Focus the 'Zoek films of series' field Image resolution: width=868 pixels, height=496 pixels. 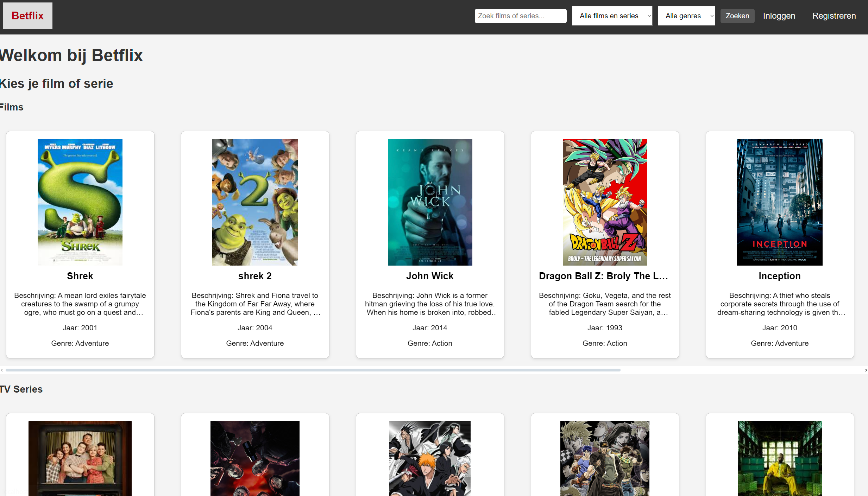tap(520, 16)
